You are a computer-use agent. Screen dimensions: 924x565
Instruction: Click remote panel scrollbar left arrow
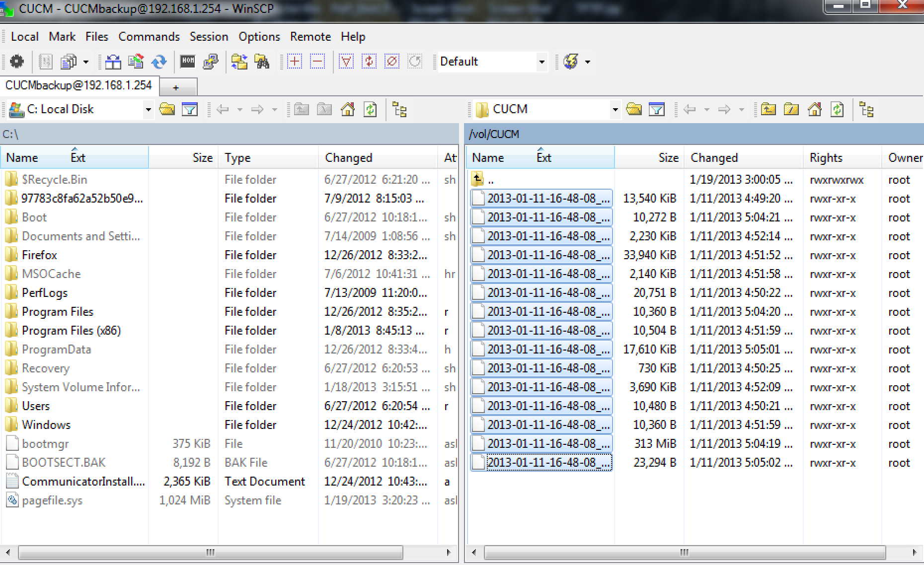(x=474, y=552)
